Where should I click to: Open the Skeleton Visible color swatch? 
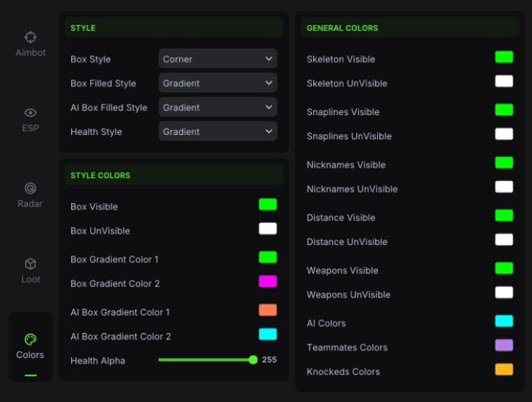[504, 57]
